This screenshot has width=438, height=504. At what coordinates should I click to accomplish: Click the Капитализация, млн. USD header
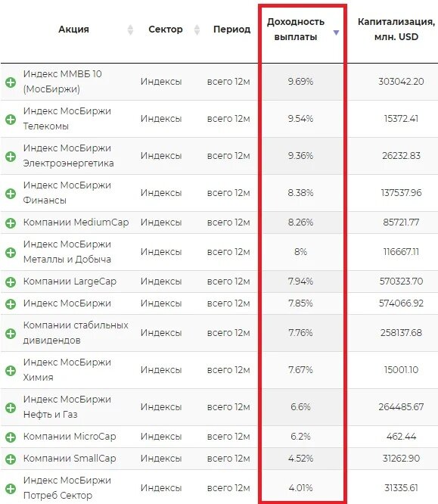396,30
